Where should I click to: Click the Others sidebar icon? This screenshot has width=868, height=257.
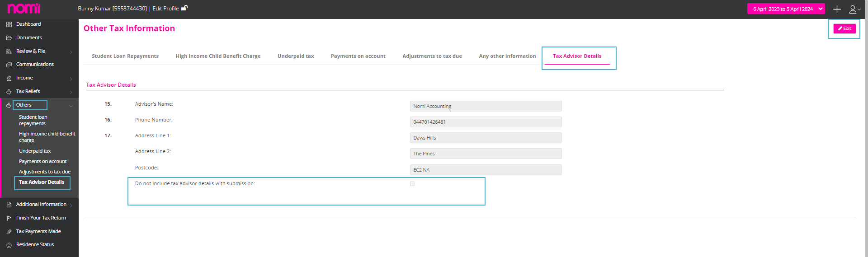coord(9,105)
